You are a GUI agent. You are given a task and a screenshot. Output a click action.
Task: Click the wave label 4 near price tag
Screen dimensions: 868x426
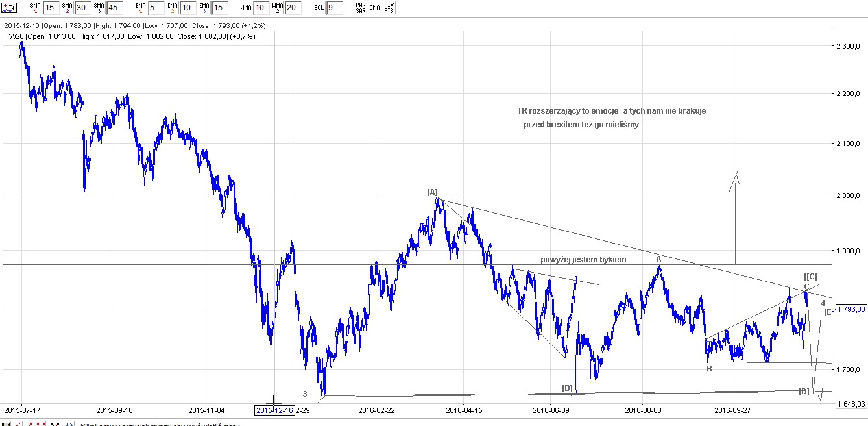823,303
